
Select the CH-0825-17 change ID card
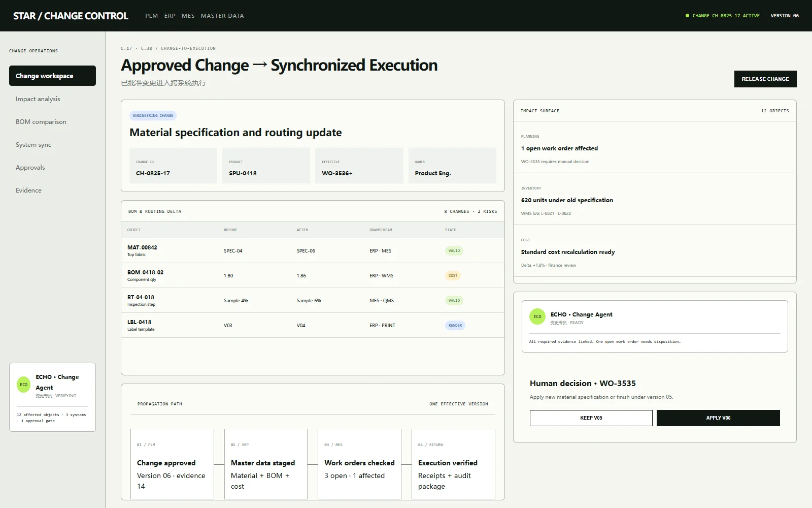(173, 166)
